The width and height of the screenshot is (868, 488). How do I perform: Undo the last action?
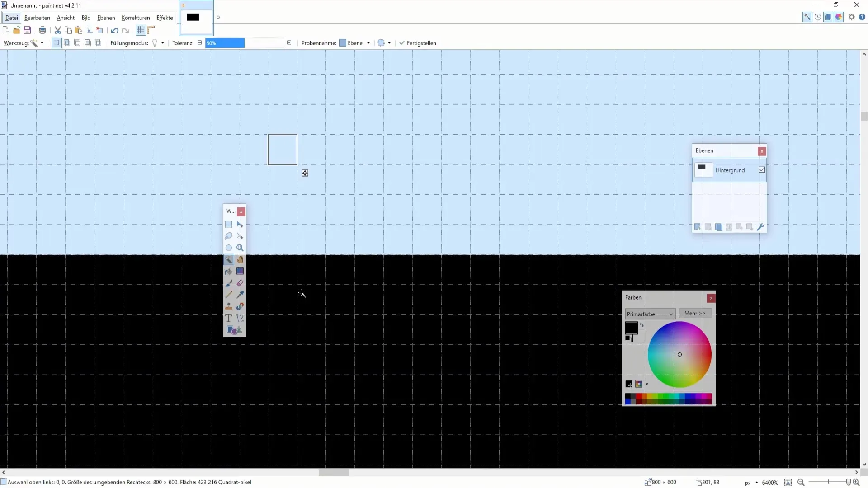[115, 30]
